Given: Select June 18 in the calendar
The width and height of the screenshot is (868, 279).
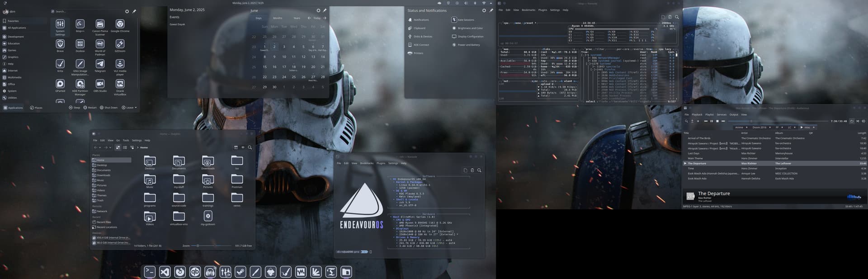Looking at the screenshot, I should point(293,67).
